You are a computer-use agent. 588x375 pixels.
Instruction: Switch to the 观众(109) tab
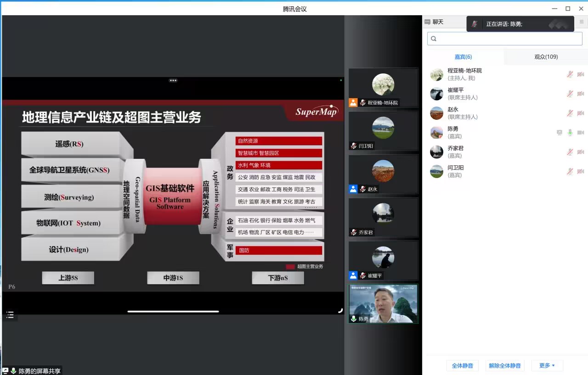point(546,57)
